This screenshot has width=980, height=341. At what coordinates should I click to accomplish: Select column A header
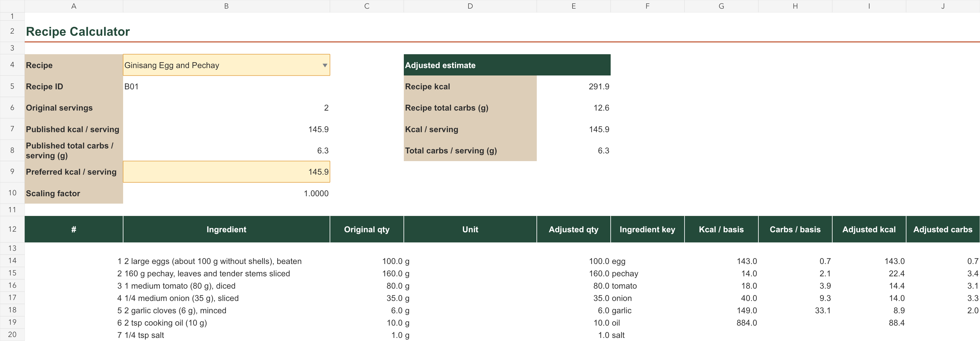pyautogui.click(x=74, y=6)
